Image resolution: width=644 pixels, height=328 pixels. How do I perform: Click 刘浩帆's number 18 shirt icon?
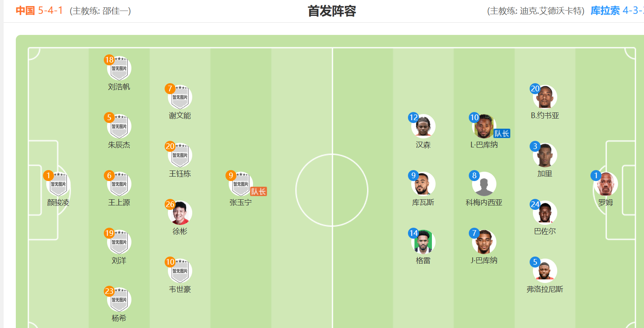[119, 69]
